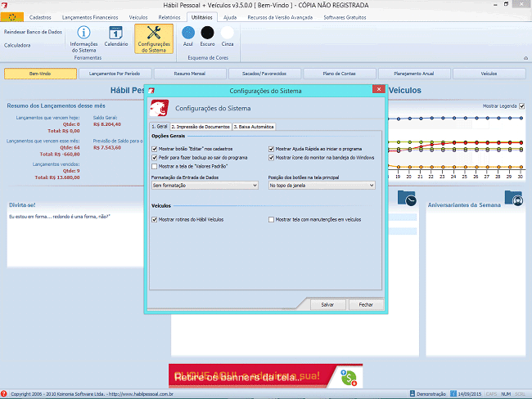Click the money icon on the banner
The image size is (532, 399).
[x=349, y=378]
